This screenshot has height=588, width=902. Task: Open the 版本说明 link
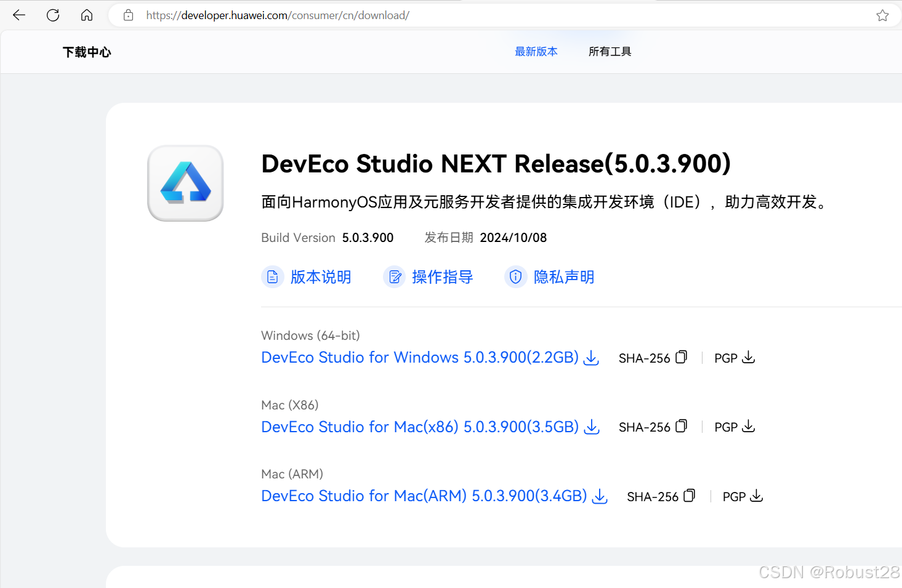pyautogui.click(x=321, y=277)
